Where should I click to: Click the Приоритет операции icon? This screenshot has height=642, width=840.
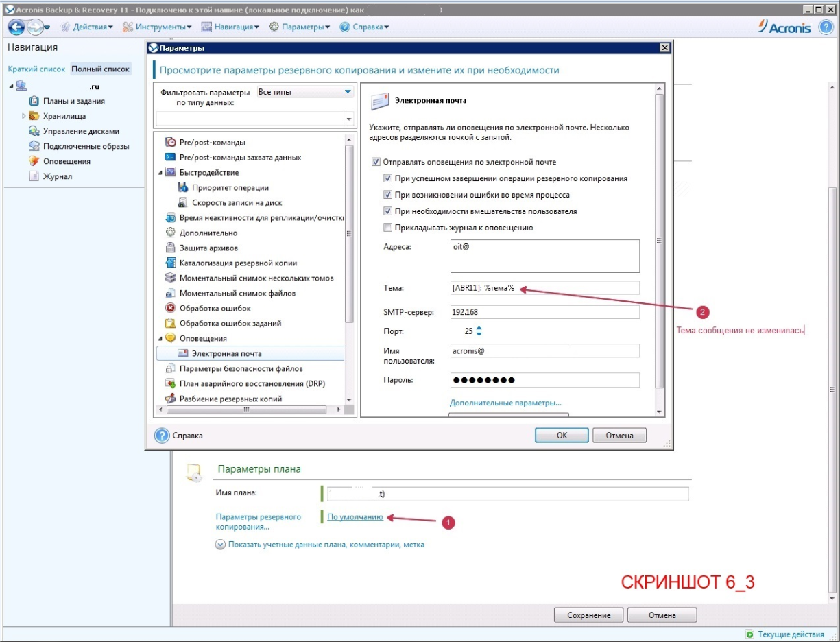pyautogui.click(x=183, y=188)
